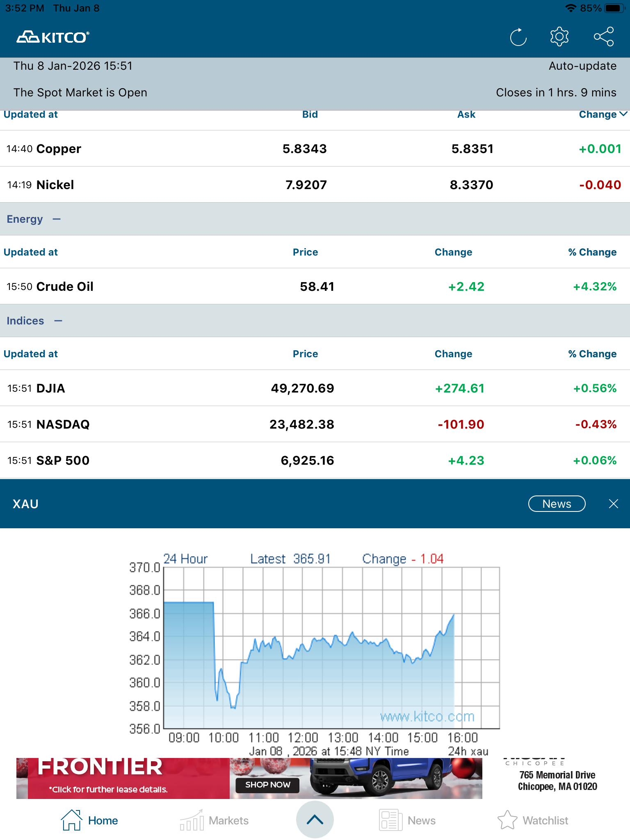
Task: Select the DJIA row
Action: (315, 388)
